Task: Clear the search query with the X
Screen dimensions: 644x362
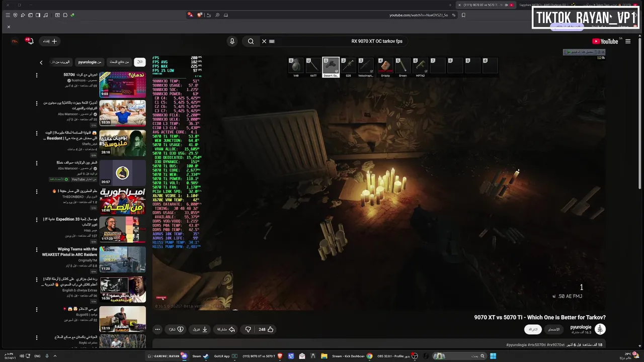Action: tap(264, 41)
